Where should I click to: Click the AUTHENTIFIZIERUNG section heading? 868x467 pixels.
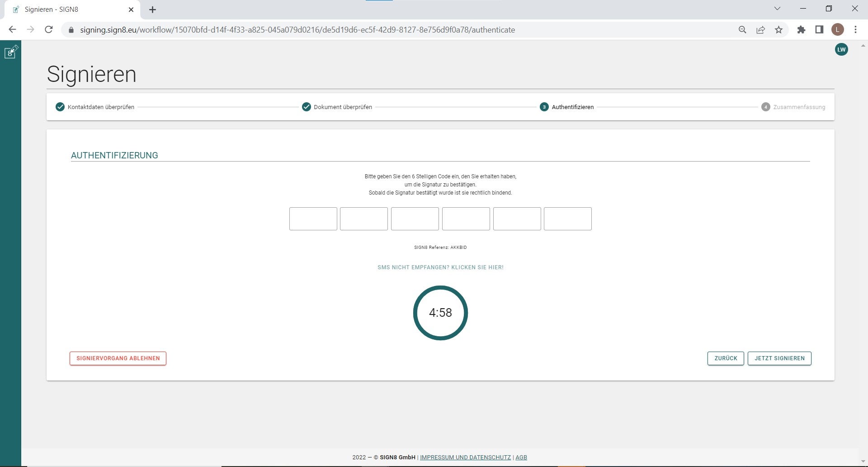pos(114,155)
